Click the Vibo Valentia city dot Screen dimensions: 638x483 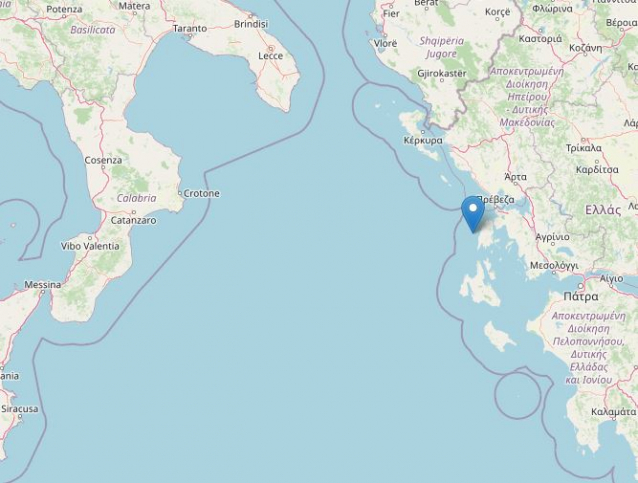coord(90,238)
